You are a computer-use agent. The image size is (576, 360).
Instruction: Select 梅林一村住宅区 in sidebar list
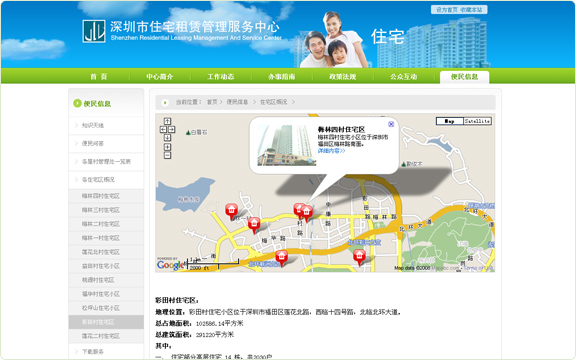pyautogui.click(x=106, y=238)
